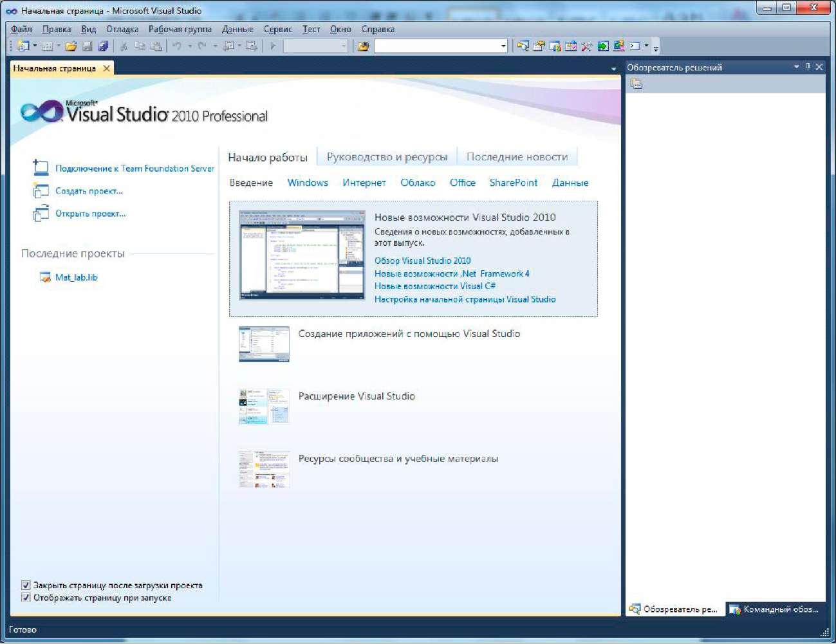Screen dimensions: 836x644
Task: Open the Extension Manager toolbar icon
Action: 618,46
